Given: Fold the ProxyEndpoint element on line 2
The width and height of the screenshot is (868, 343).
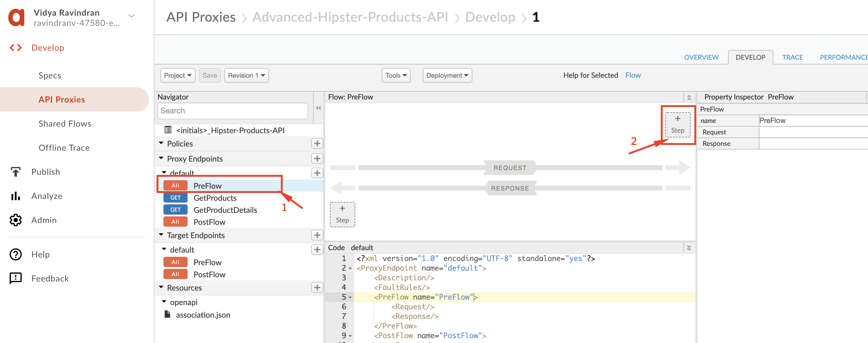Looking at the screenshot, I should pos(350,269).
